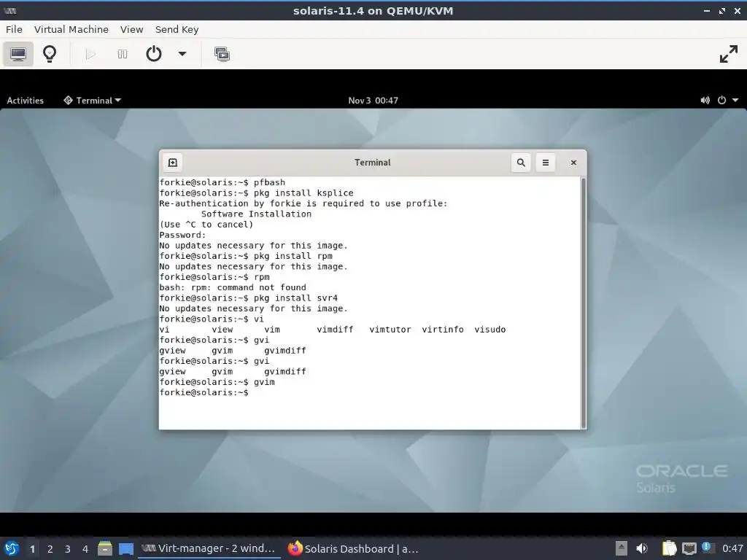Switch to host workspace 4
This screenshot has width=747, height=560.
pos(85,549)
